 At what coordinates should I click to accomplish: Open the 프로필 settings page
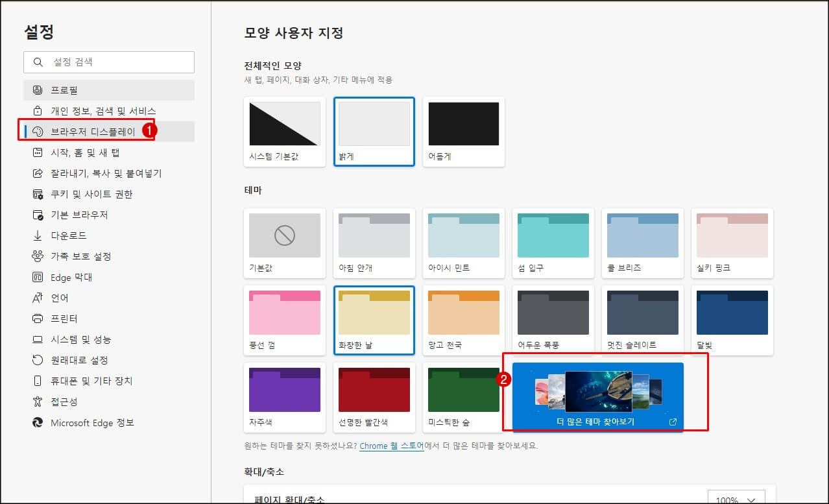coord(109,90)
